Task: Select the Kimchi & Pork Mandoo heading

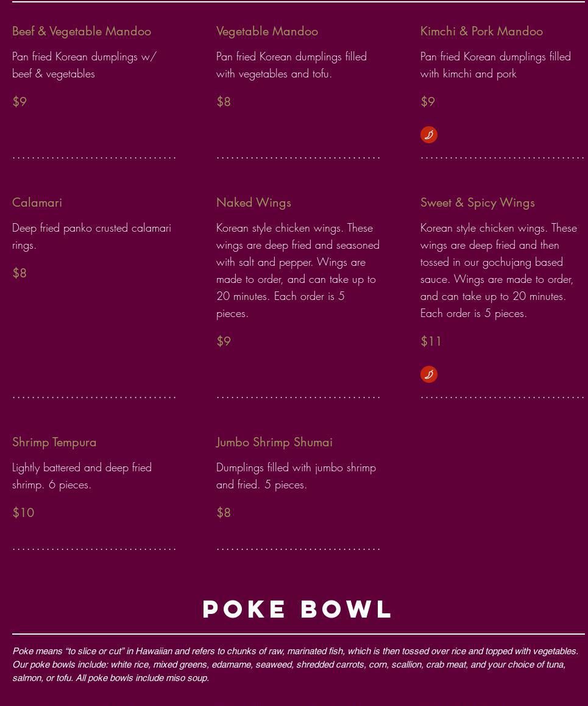Action: pyautogui.click(x=481, y=32)
